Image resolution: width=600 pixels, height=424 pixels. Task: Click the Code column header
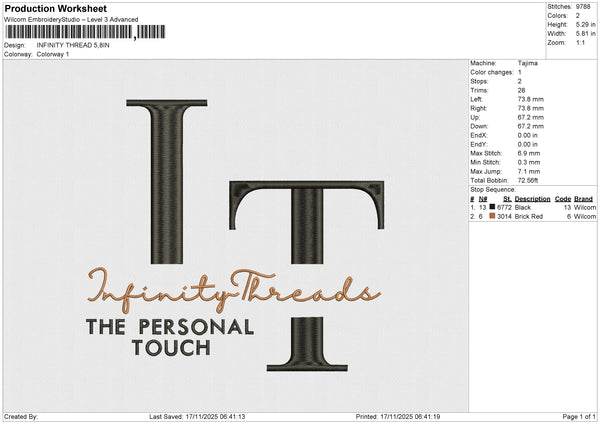[x=563, y=199]
